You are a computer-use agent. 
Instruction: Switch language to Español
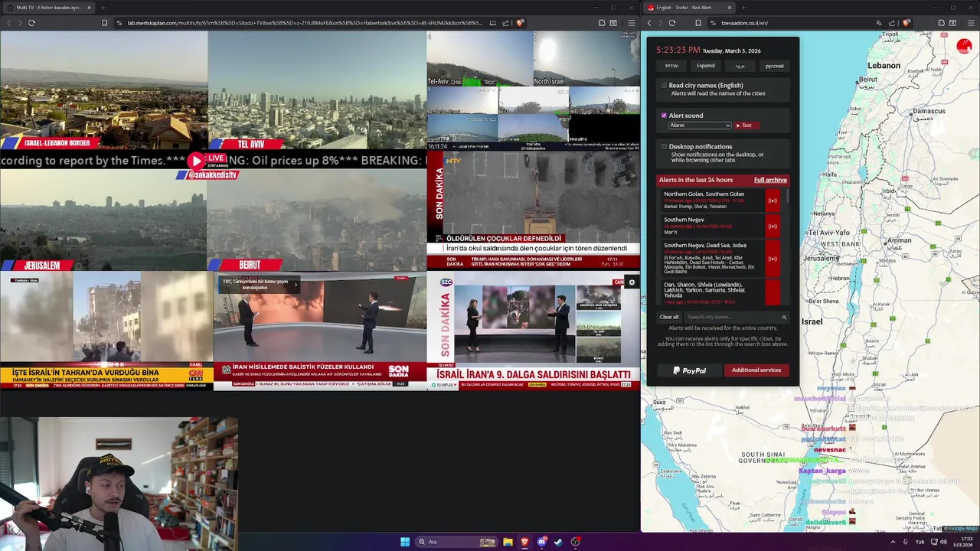tap(705, 66)
